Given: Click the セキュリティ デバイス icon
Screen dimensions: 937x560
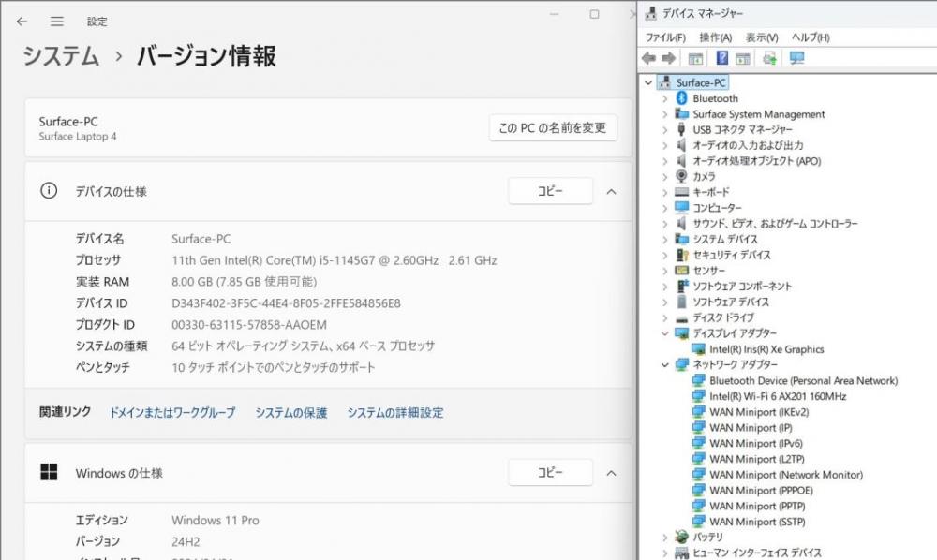Looking at the screenshot, I should tap(682, 255).
